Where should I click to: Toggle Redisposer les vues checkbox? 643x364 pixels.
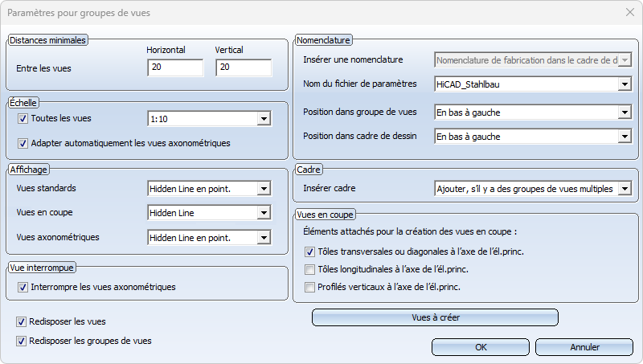21,321
